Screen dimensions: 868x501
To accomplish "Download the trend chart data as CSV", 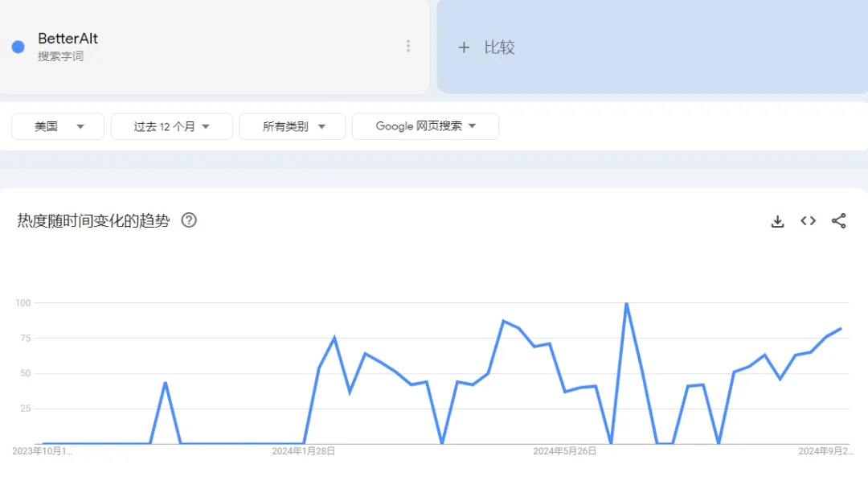I will tap(777, 221).
